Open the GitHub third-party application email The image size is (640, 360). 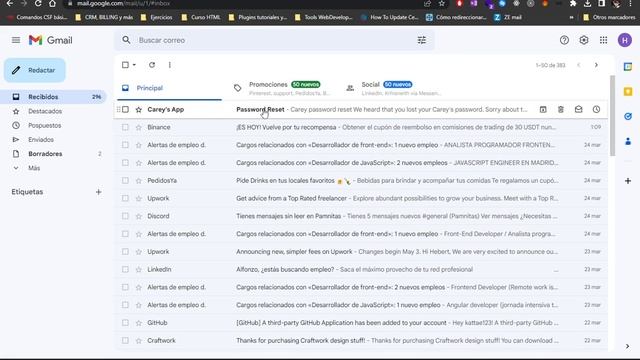point(361,323)
